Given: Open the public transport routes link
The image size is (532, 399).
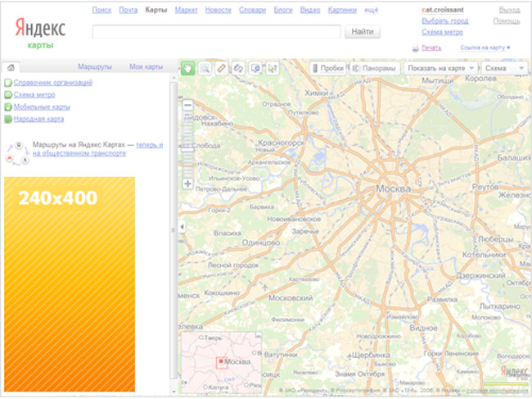Looking at the screenshot, I should pyautogui.click(x=97, y=149).
